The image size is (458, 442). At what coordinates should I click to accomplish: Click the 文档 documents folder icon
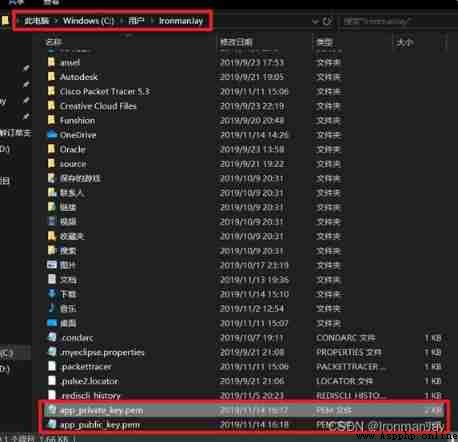(x=52, y=279)
